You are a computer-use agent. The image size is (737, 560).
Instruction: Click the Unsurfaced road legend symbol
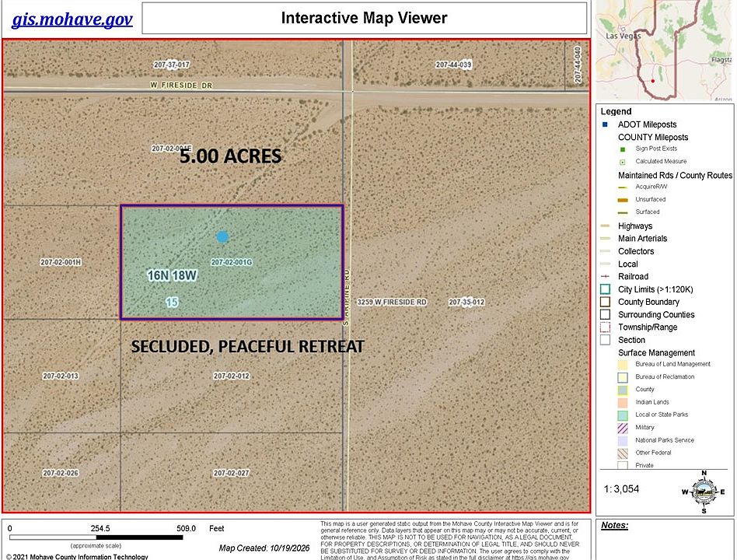tap(623, 200)
